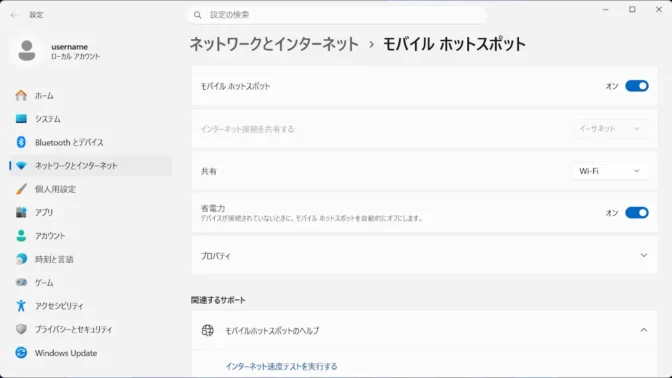This screenshot has height=378, width=672.
Task: Expand the プロパティ section chevron
Action: pyautogui.click(x=643, y=255)
